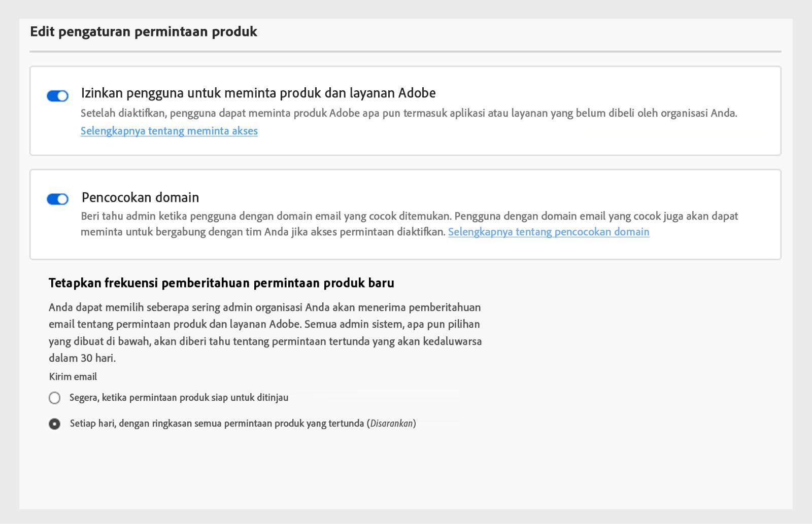This screenshot has width=812, height=524.
Task: Click the "Kirim email" label
Action: point(73,376)
